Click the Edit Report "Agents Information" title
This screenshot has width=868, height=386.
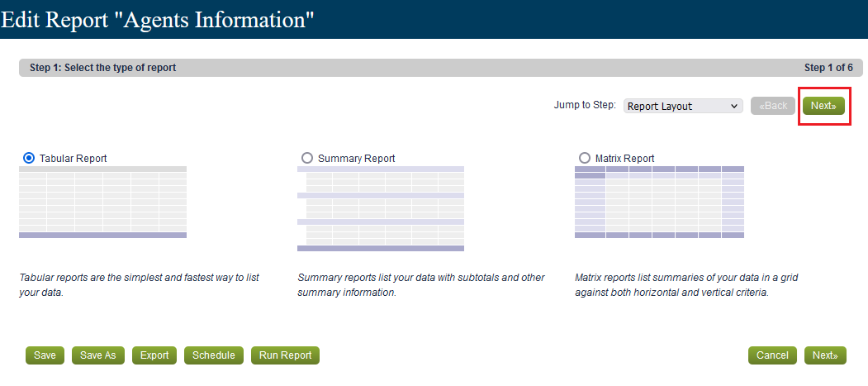point(158,19)
